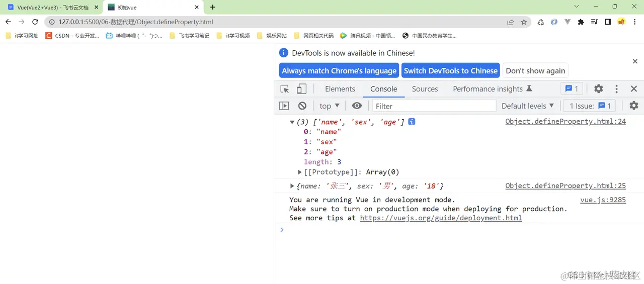Bookmark this page with the star icon
Screen dimensions: 644x284
pyautogui.click(x=524, y=22)
